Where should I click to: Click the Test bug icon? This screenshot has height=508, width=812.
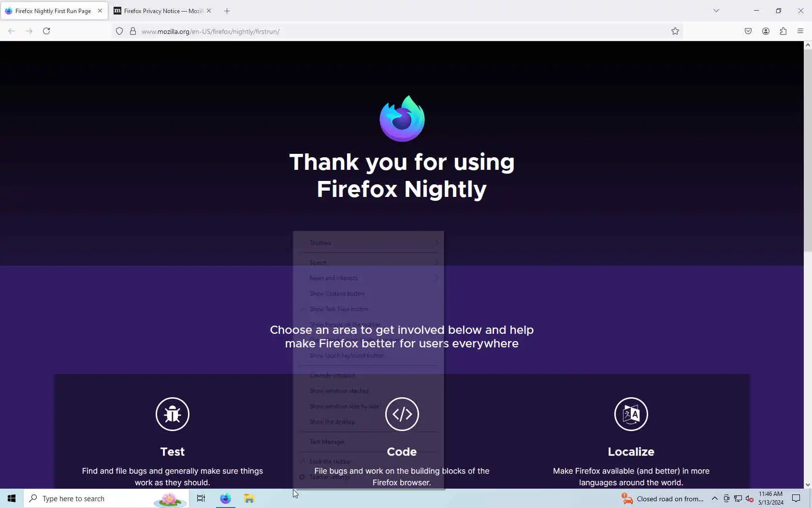[x=173, y=414]
